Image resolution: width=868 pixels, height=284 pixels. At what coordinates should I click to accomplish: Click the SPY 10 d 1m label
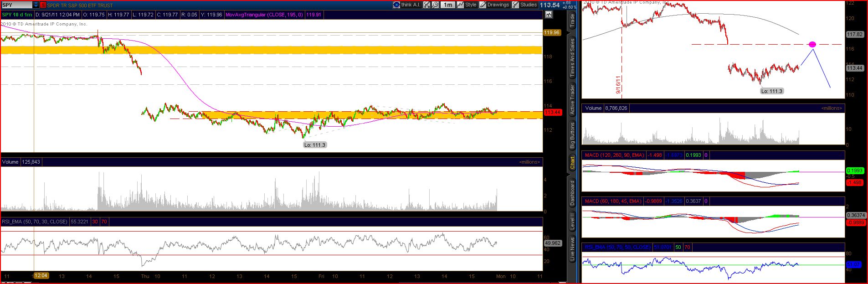17,15
